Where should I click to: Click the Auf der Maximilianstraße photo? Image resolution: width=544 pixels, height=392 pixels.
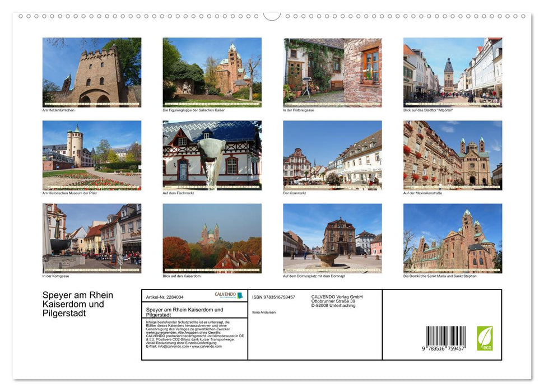453,155
